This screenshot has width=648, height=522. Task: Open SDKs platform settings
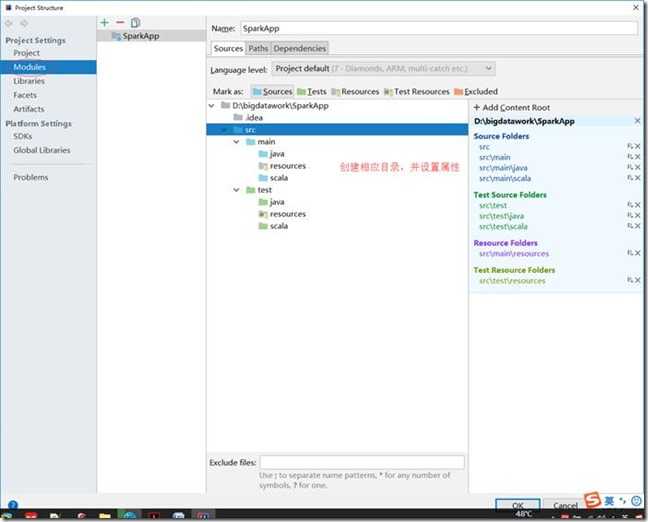tap(22, 136)
